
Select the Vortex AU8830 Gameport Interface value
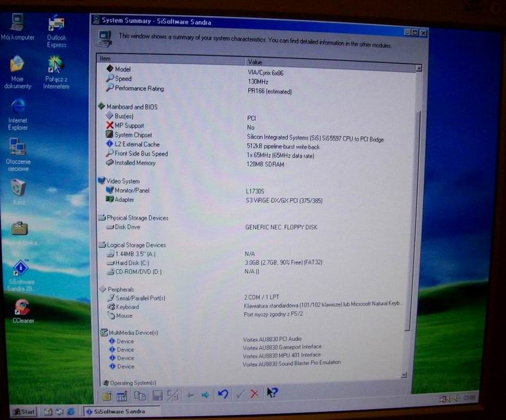(x=282, y=347)
